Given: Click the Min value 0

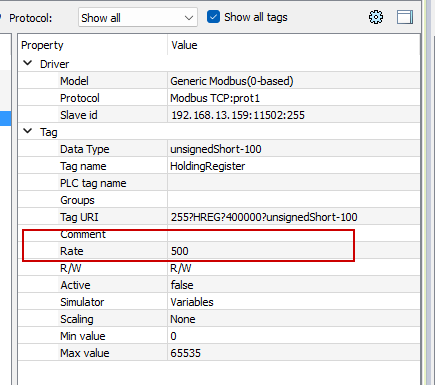Looking at the screenshot, I should point(173,336).
